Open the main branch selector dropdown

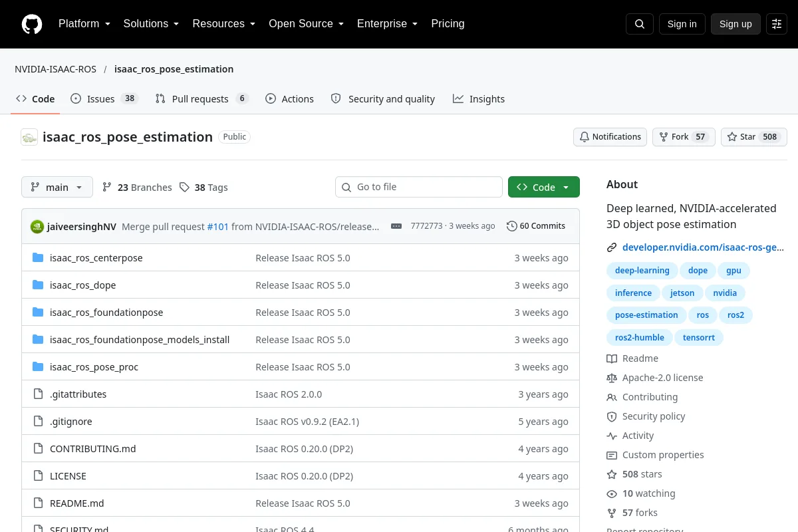coord(57,188)
